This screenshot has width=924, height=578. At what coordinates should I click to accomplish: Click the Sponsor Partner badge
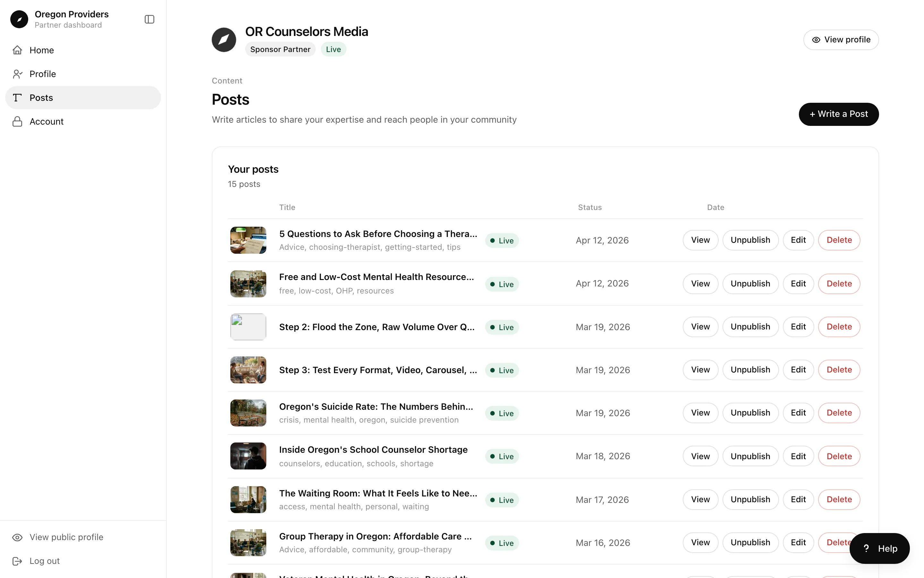point(280,49)
